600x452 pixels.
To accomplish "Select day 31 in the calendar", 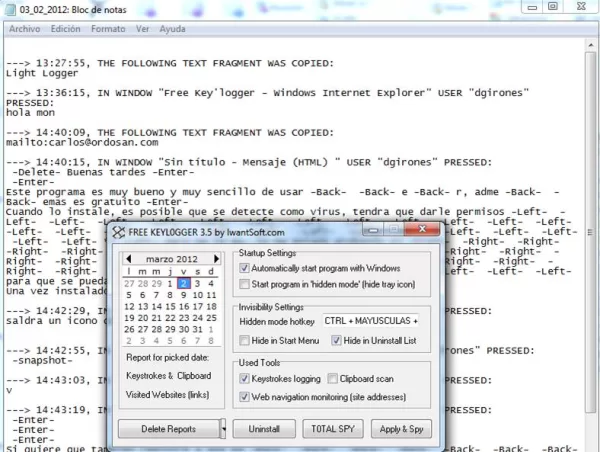I will point(197,329).
